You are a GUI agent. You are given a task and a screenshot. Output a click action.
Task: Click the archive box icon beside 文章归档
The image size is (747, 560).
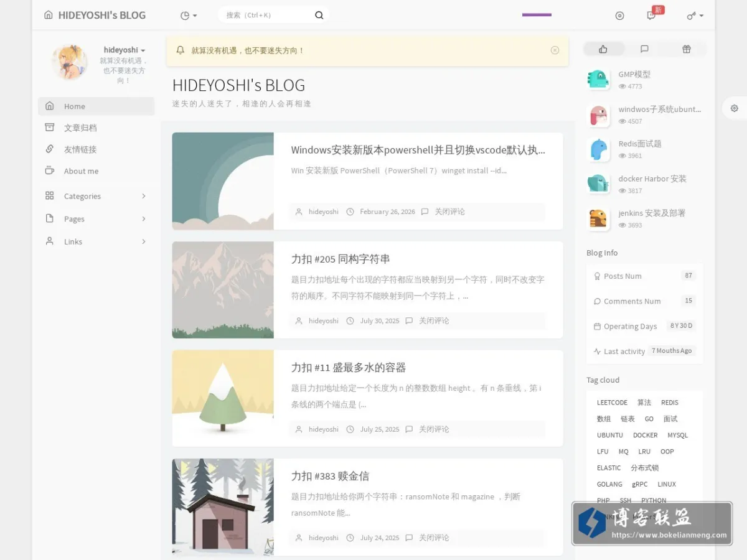click(x=50, y=127)
